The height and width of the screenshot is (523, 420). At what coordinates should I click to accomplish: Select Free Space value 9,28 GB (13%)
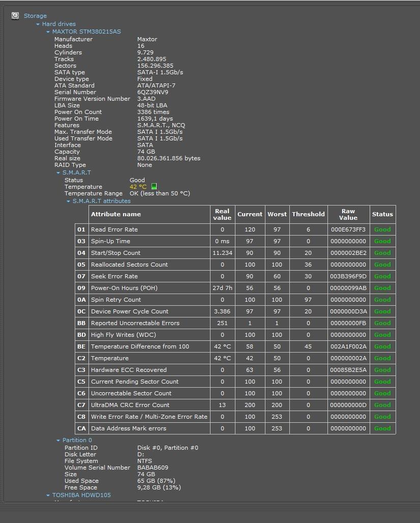(x=159, y=488)
